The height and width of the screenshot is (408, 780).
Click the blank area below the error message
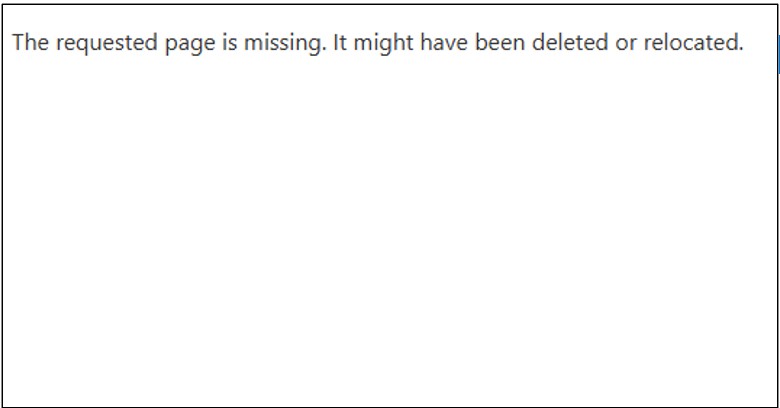pos(390,230)
